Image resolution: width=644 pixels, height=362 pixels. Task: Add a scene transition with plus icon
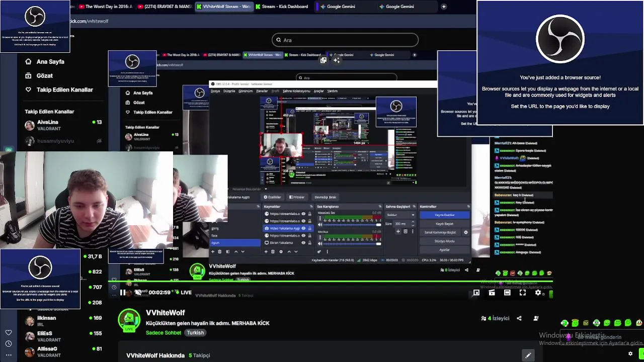click(x=398, y=232)
